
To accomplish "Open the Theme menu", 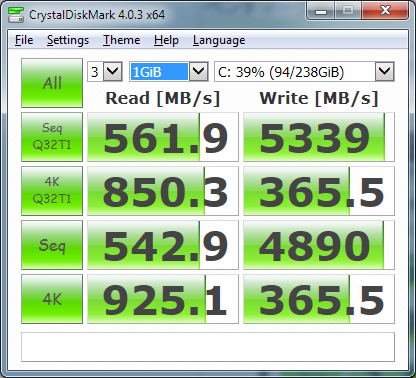I will (x=121, y=40).
